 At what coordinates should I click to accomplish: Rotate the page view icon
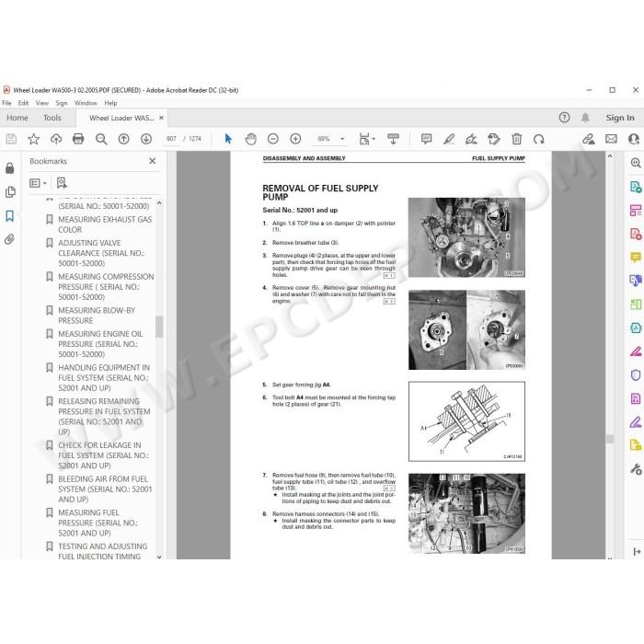(x=539, y=139)
